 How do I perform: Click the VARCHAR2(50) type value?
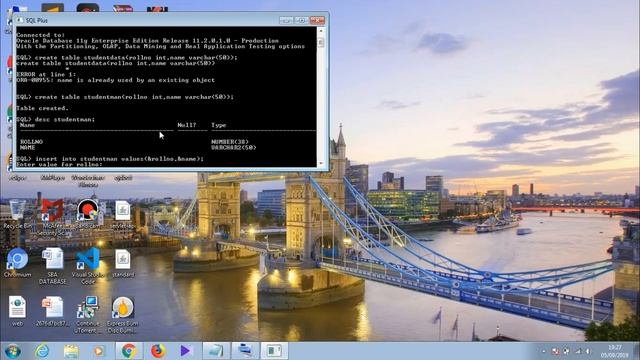(x=233, y=147)
